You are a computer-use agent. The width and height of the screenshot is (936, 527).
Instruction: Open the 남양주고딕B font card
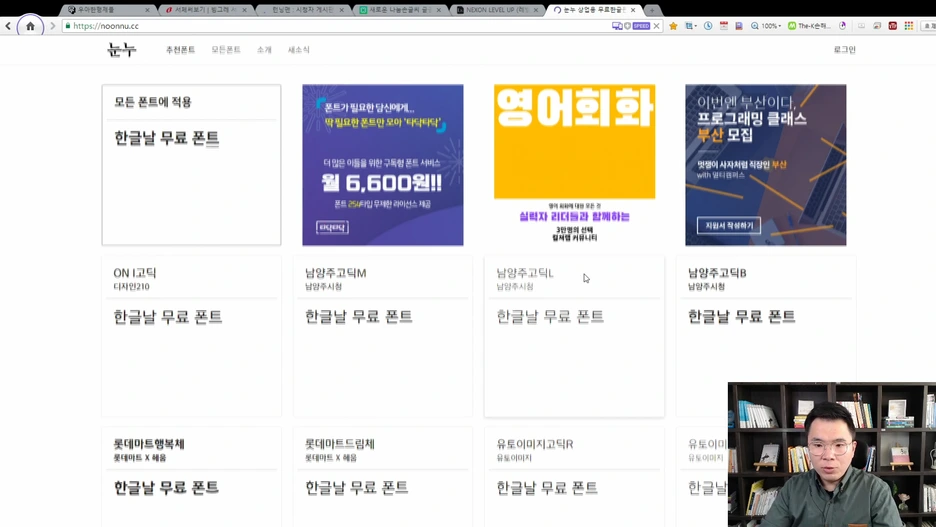[766, 336]
